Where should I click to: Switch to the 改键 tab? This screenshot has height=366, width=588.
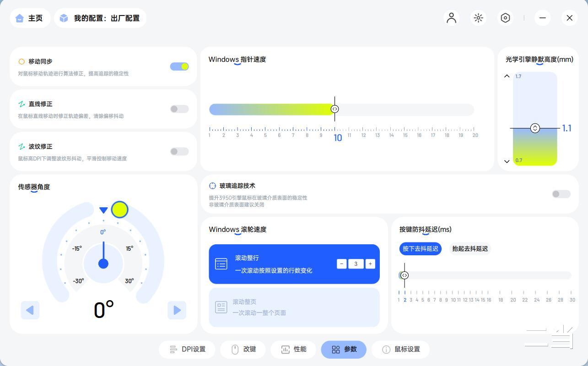point(243,350)
